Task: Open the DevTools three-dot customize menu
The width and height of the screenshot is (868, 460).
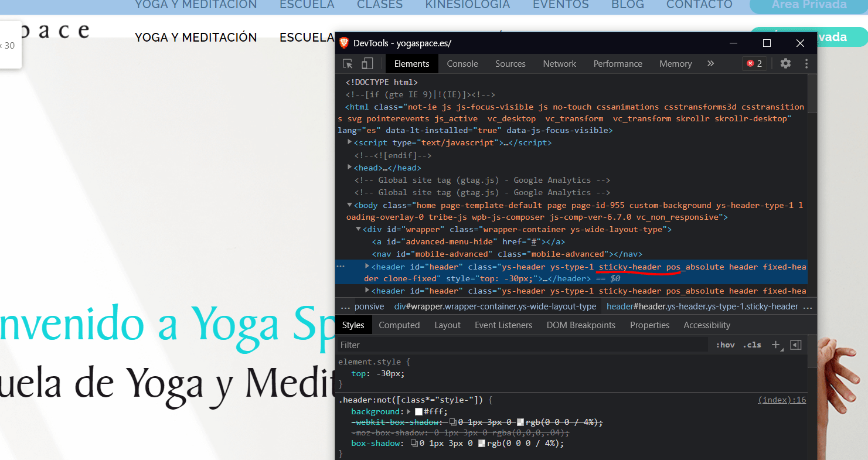Action: (x=806, y=63)
